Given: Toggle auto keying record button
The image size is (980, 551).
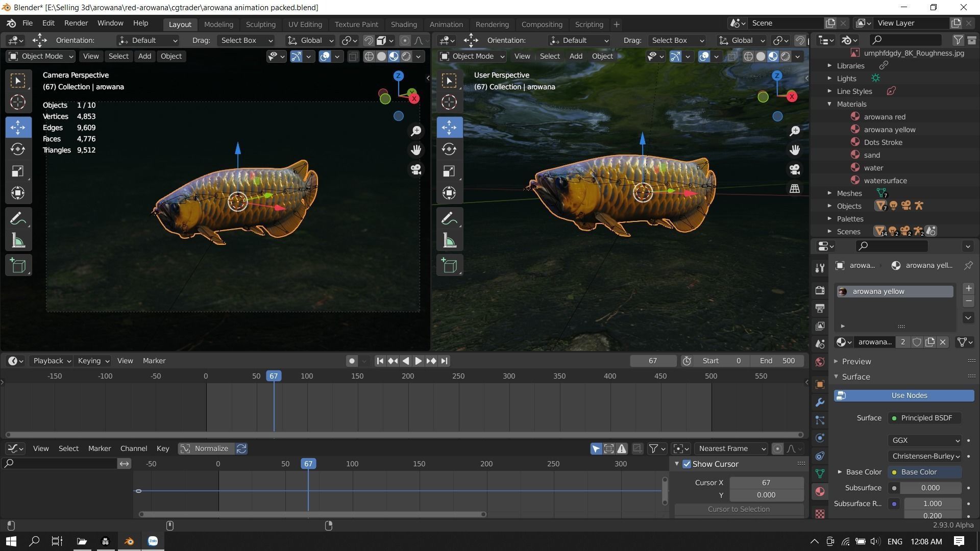Looking at the screenshot, I should pos(352,361).
